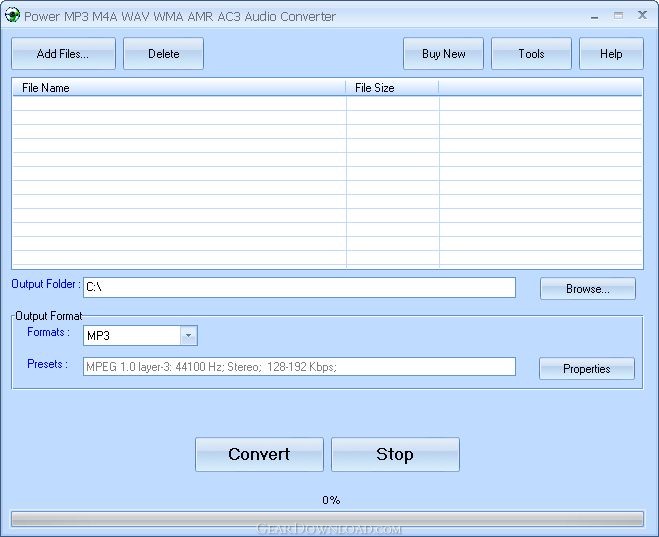Image resolution: width=659 pixels, height=537 pixels.
Task: Expand the Formats dropdown arrow
Action: point(189,335)
